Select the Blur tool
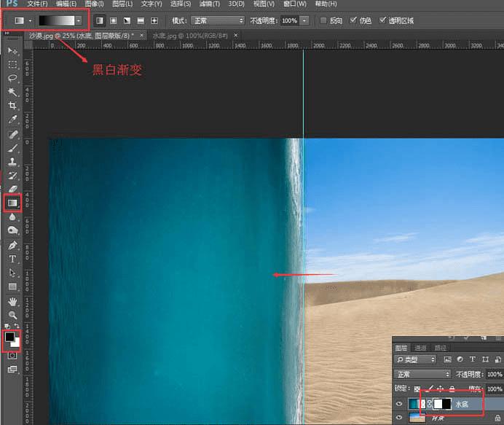Screen dimensions: 504x425 pos(12,217)
